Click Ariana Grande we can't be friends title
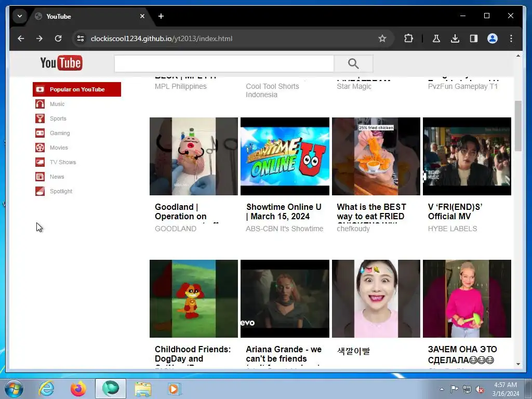 [x=284, y=356]
